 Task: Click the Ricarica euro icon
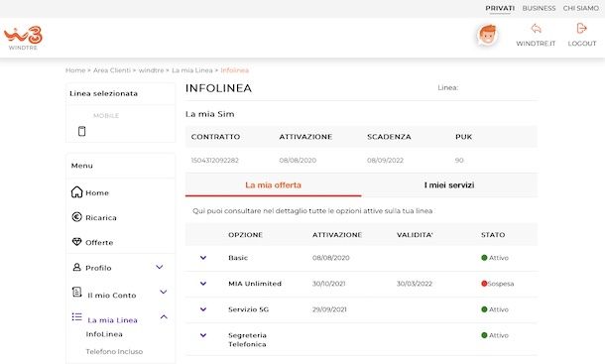click(x=76, y=217)
